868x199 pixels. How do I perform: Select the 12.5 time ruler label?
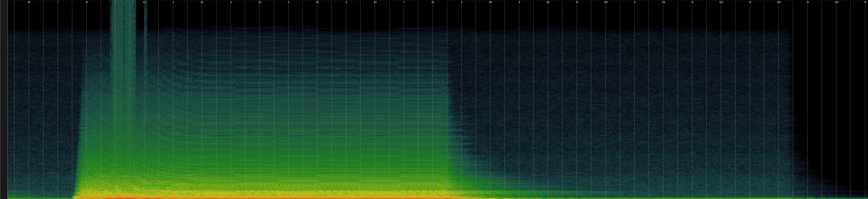point(721,2)
